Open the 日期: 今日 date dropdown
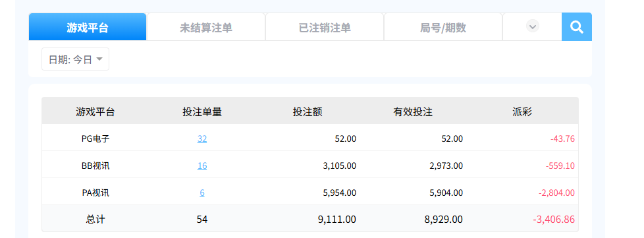 point(75,59)
